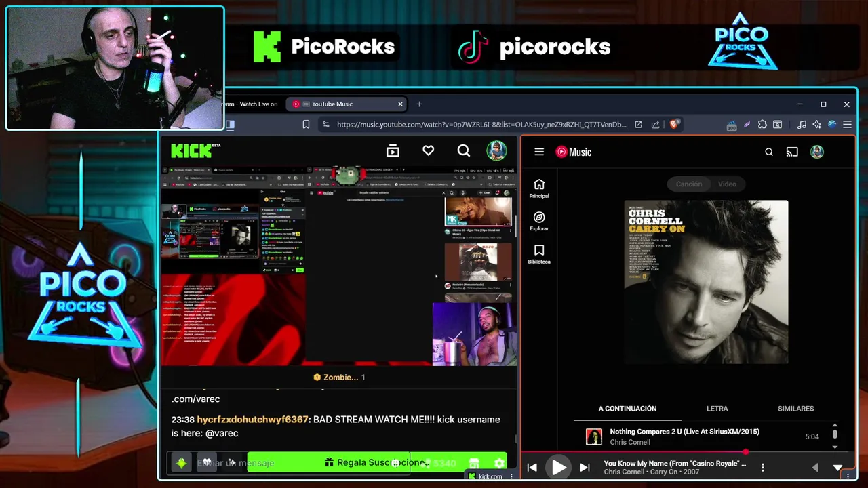Image resolution: width=868 pixels, height=488 pixels.
Task: Click the open-in-app icon in address bar
Action: point(638,125)
